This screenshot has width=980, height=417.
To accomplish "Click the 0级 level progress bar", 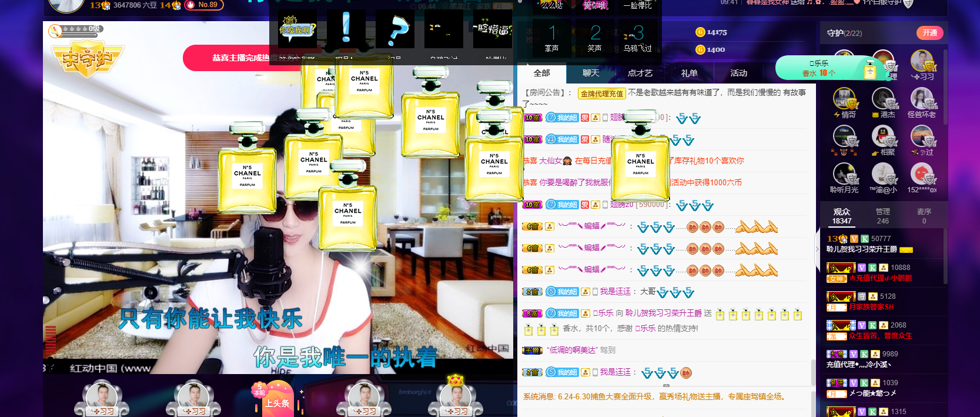I will click(x=75, y=30).
